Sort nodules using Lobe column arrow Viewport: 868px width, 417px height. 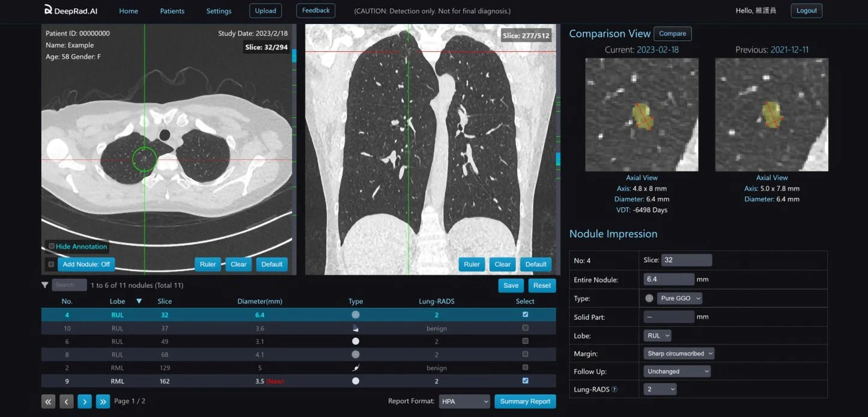coord(139,301)
